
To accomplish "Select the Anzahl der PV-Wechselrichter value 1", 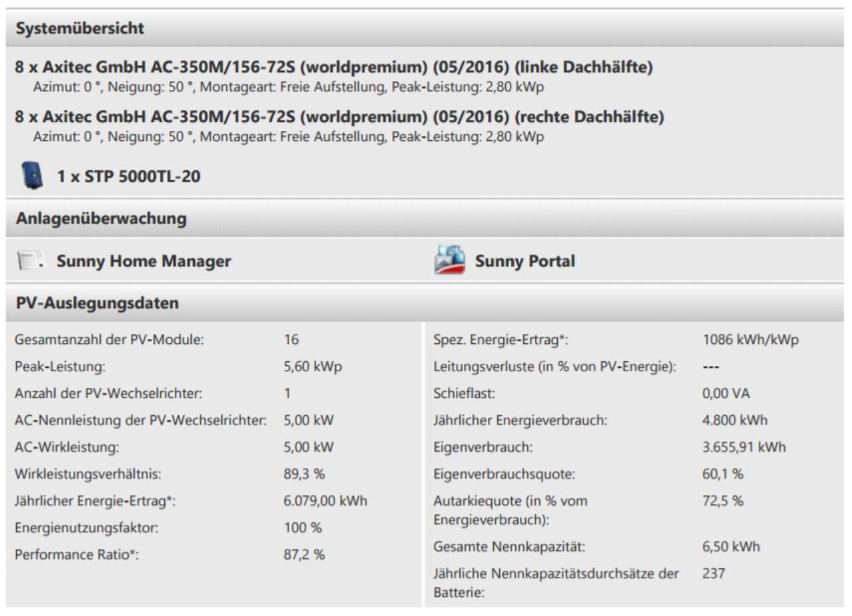I will point(287,394).
